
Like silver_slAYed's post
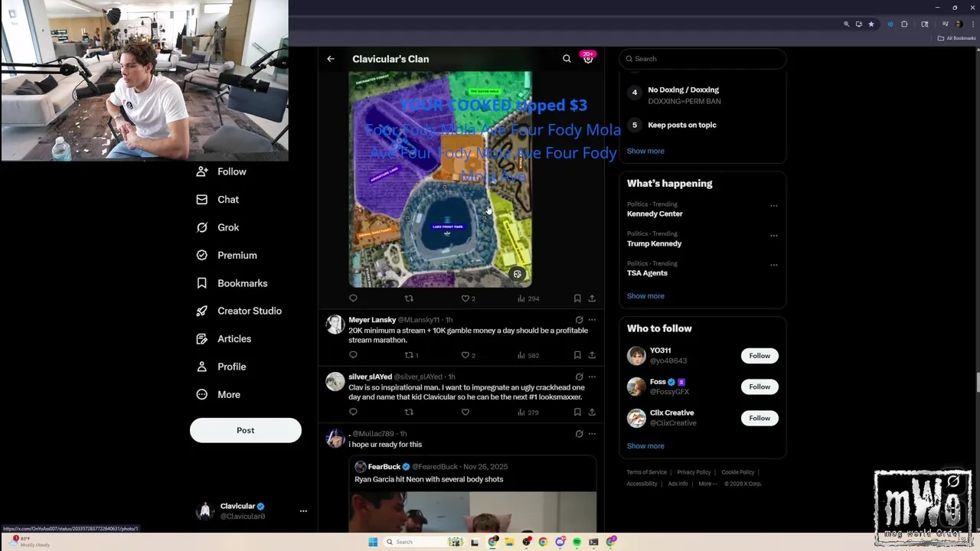pyautogui.click(x=465, y=412)
